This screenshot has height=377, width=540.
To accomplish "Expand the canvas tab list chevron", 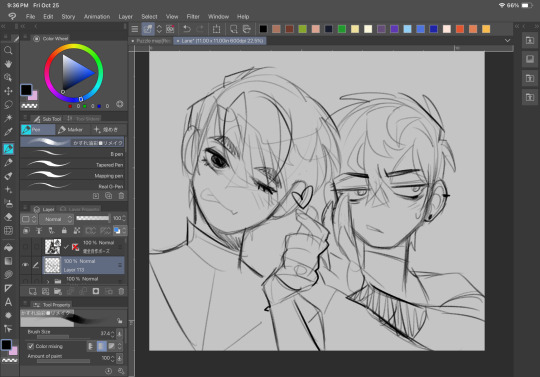I will click(507, 41).
